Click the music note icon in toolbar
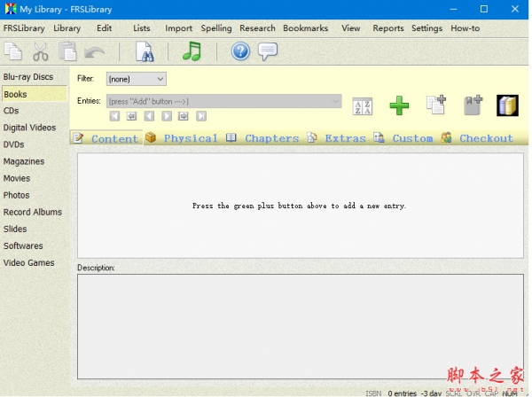This screenshot has height=397, width=532. pos(192,51)
